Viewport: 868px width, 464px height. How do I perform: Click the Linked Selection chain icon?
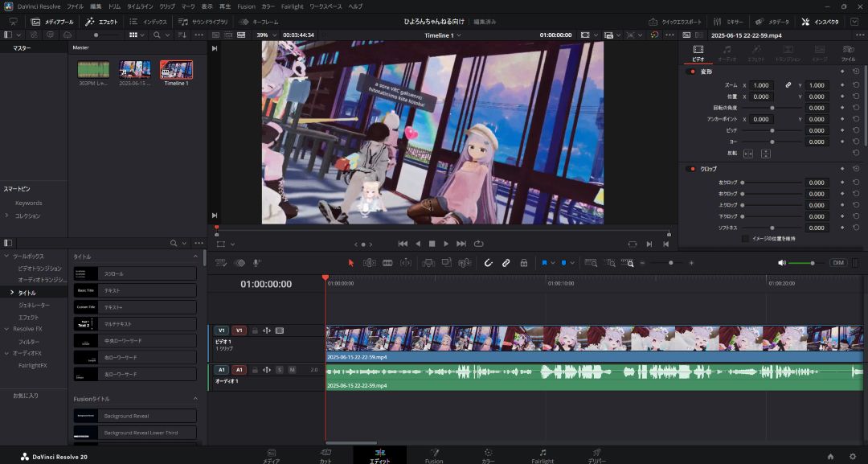[506, 263]
